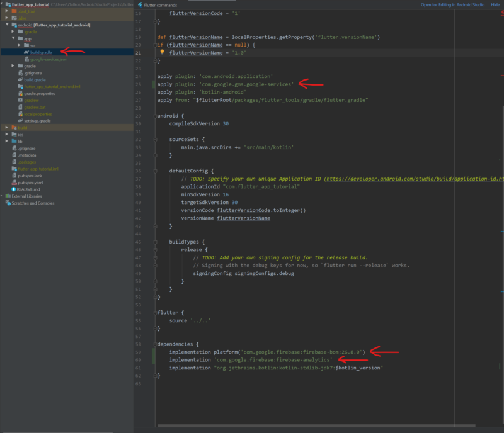
Task: Expand the orange build folder arrow
Action: 7,128
